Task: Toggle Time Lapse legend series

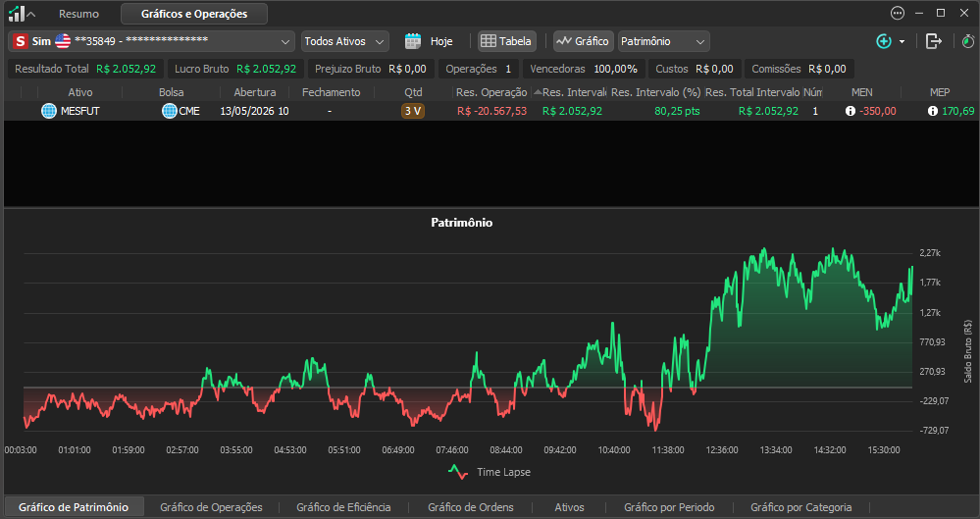Action: pyautogui.click(x=490, y=472)
